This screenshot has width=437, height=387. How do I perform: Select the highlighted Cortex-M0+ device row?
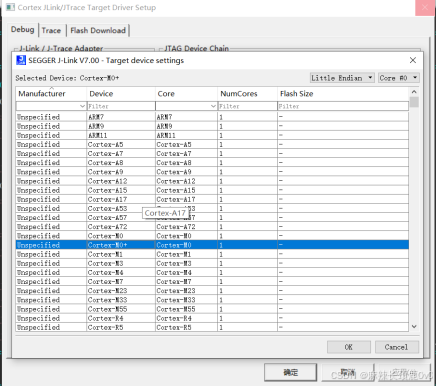(212, 245)
